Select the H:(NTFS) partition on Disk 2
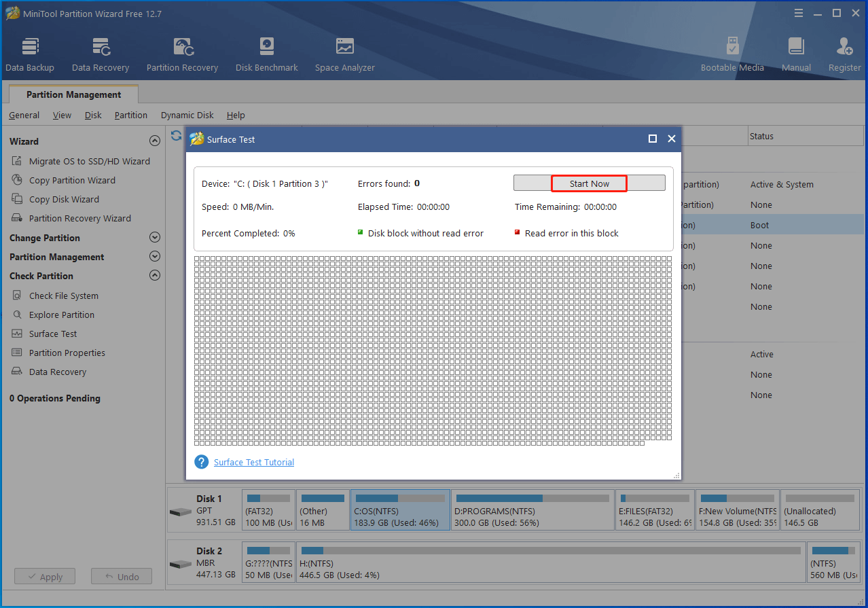Screen dimensions: 868x608 [551, 563]
